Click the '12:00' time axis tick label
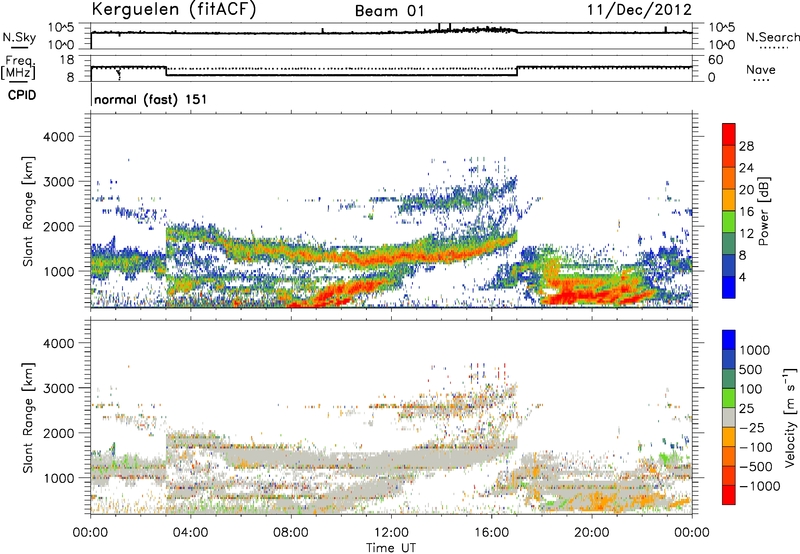Screen dimensions: 800x554 391,533
